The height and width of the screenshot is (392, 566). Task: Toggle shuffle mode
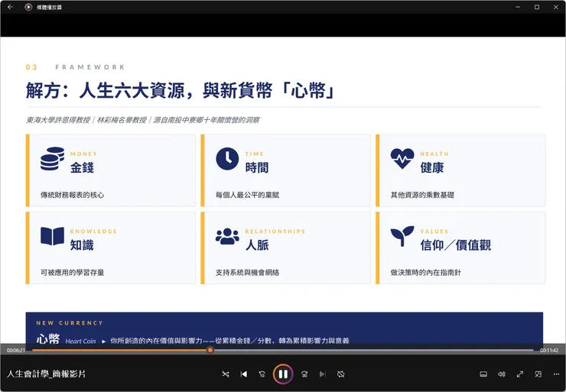pyautogui.click(x=226, y=374)
